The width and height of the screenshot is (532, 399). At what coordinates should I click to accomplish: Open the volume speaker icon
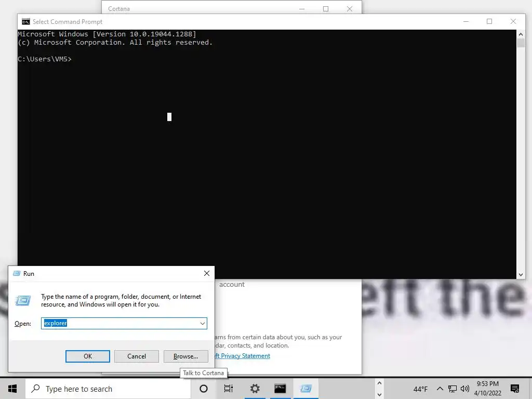pyautogui.click(x=465, y=389)
